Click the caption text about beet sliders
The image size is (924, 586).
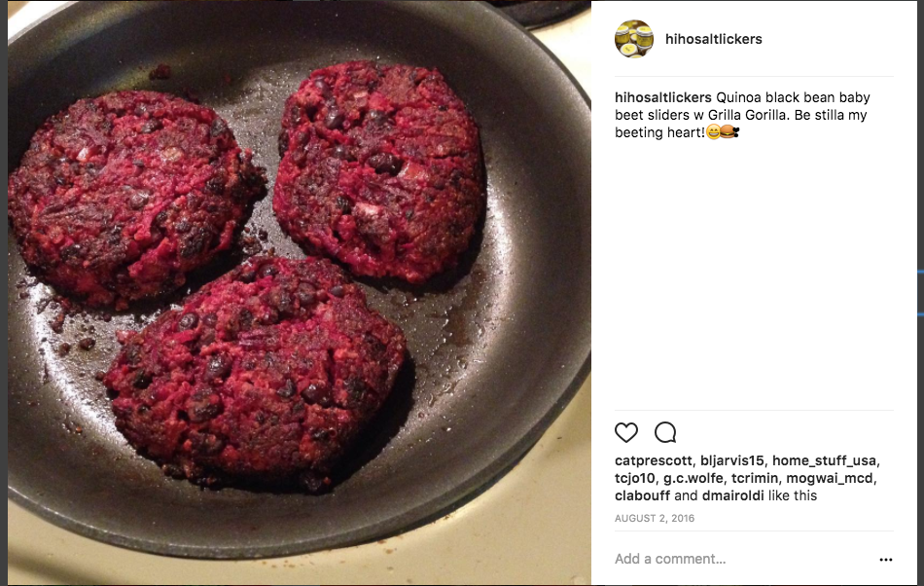click(x=744, y=115)
